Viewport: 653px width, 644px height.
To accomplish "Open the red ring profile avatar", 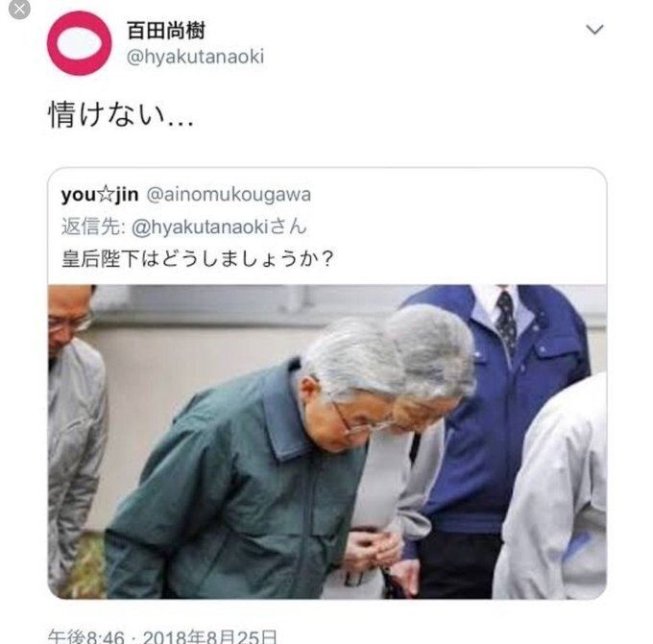I will [x=79, y=43].
